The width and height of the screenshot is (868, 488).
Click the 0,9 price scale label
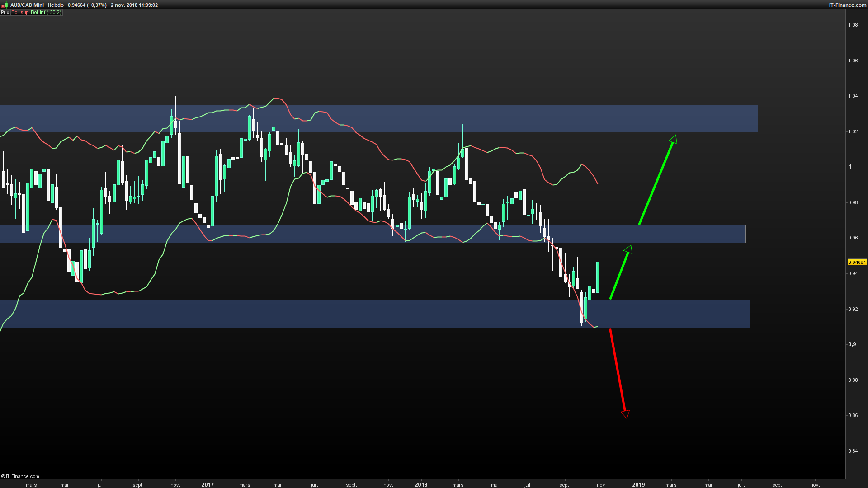852,344
